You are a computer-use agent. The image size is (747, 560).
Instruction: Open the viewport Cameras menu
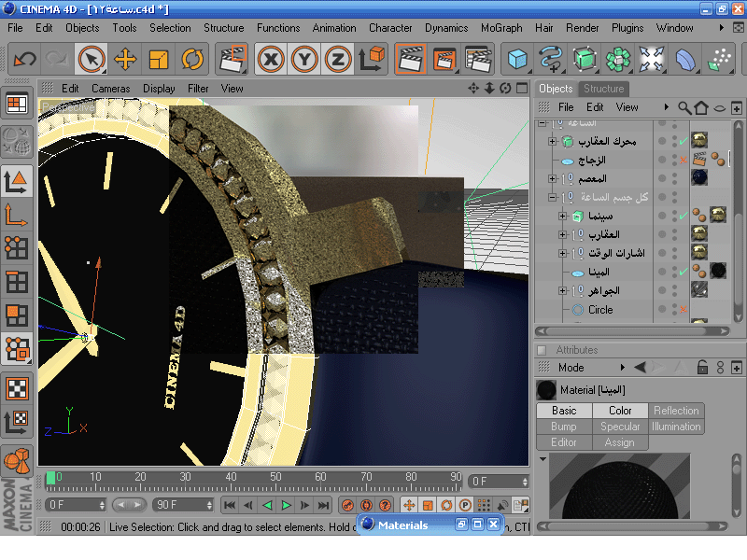click(x=111, y=89)
